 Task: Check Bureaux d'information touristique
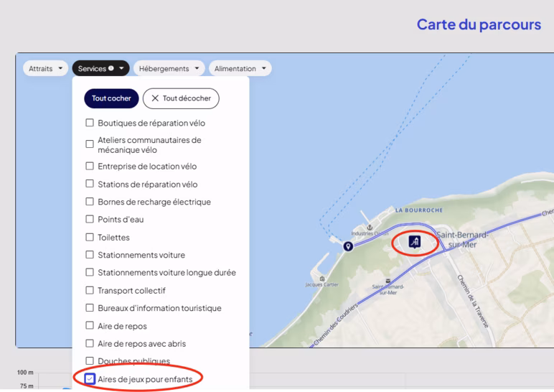click(90, 307)
